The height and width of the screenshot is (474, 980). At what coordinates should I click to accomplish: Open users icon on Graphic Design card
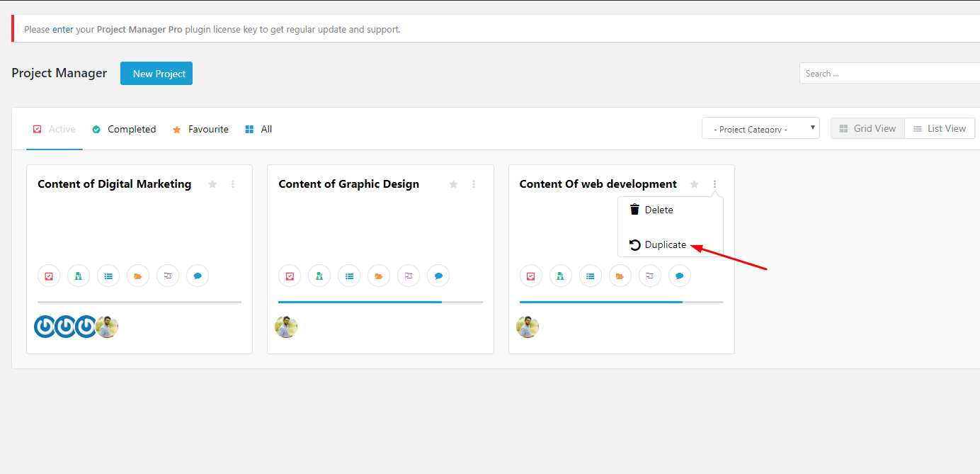coord(319,276)
